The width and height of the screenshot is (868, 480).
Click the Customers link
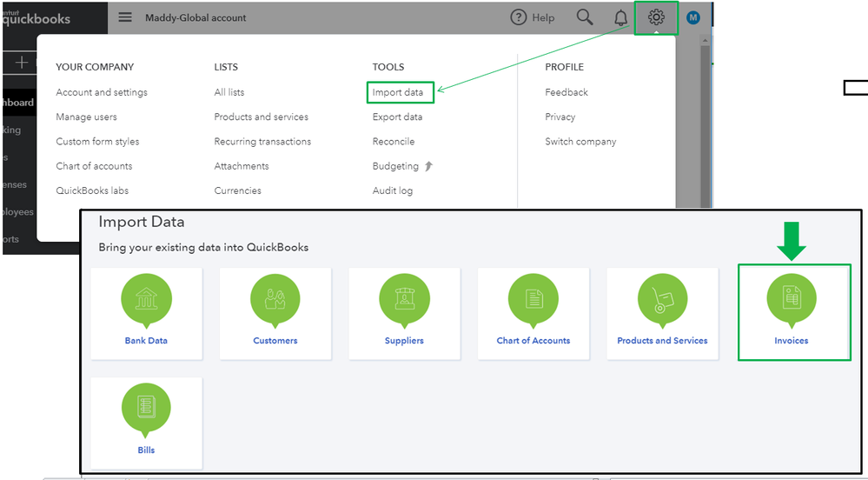(x=275, y=340)
